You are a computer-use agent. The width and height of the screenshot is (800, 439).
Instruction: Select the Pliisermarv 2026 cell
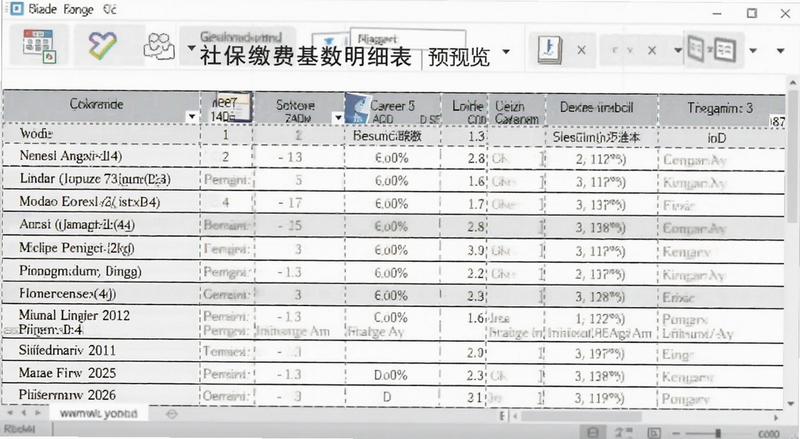[x=101, y=396]
